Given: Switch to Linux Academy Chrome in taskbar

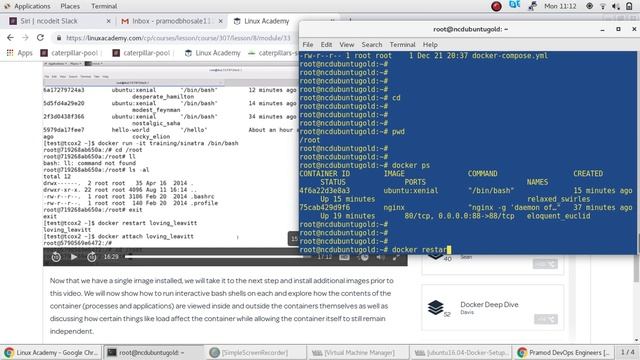Looking at the screenshot, I should (51, 352).
